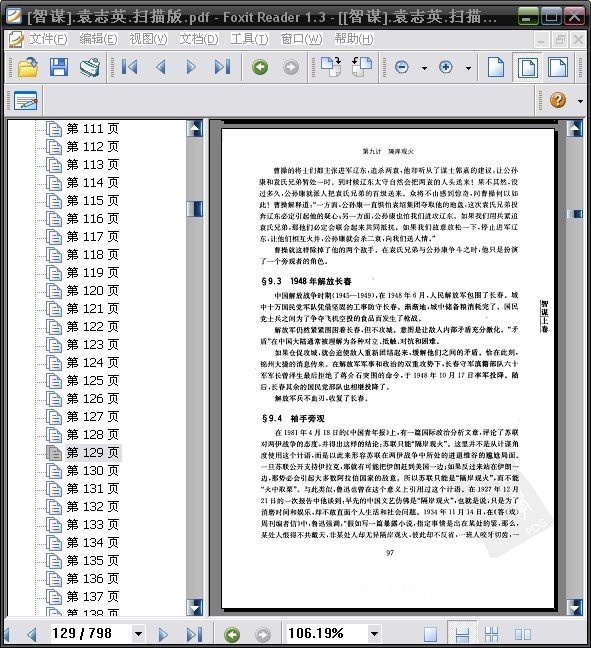Select bookmark 第 120 页
This screenshot has height=648, width=591.
click(93, 291)
